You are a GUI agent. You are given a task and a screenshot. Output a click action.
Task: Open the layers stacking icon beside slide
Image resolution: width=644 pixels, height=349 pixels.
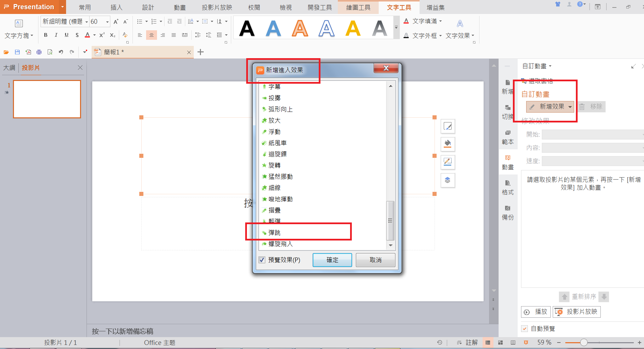click(448, 180)
